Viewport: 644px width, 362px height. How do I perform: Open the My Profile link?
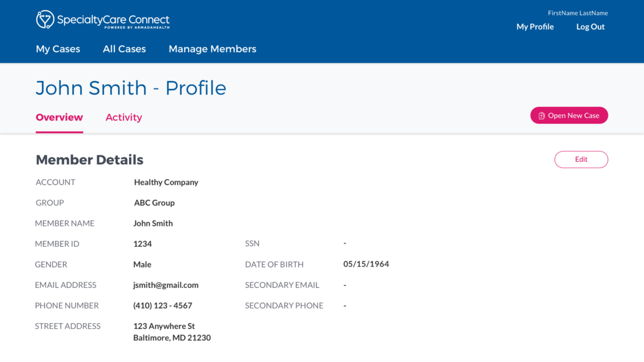click(x=535, y=27)
